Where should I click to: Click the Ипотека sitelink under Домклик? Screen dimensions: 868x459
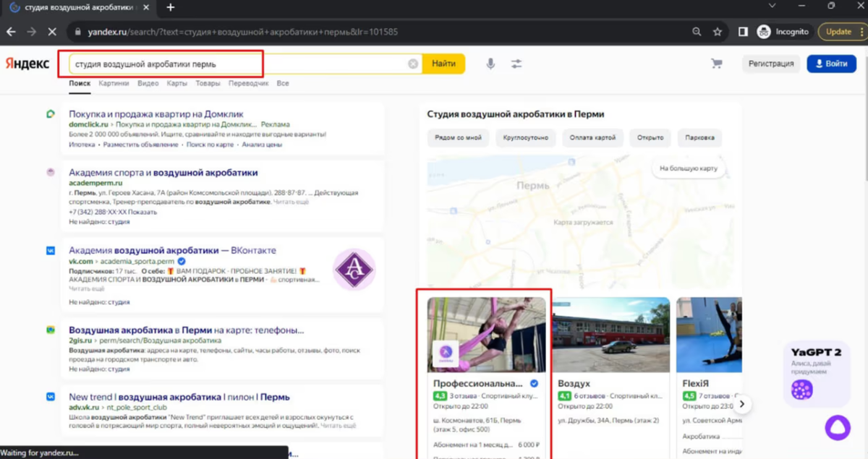[82, 145]
